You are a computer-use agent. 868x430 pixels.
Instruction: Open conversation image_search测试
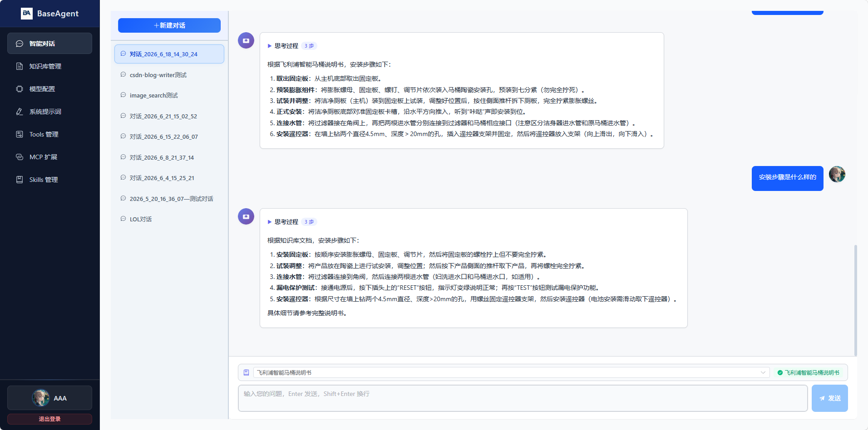tap(169, 95)
